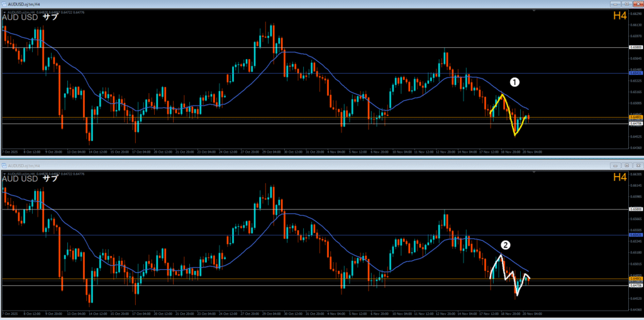The image size is (644, 320).
Task: Click the chart icon in upper window title bar
Action: [x=3, y=4]
